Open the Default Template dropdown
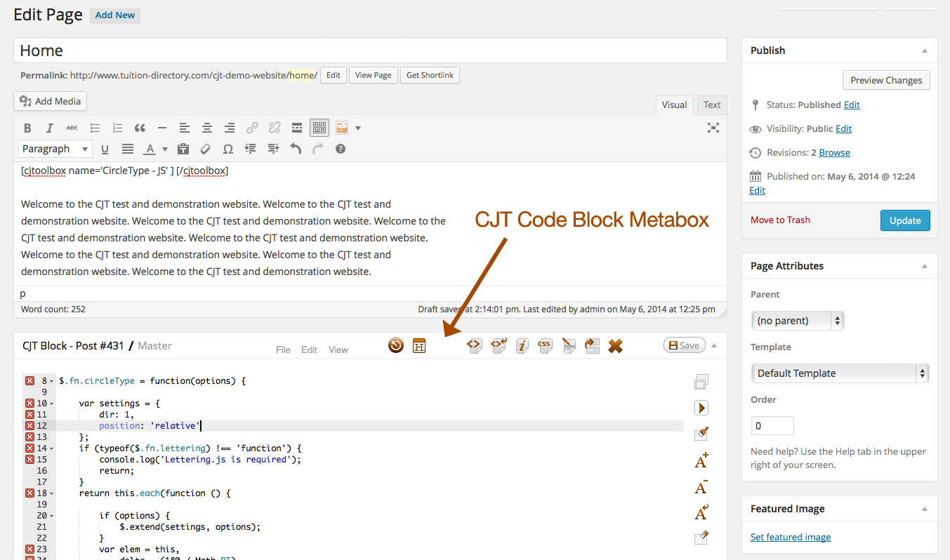This screenshot has height=560, width=950. coord(839,373)
